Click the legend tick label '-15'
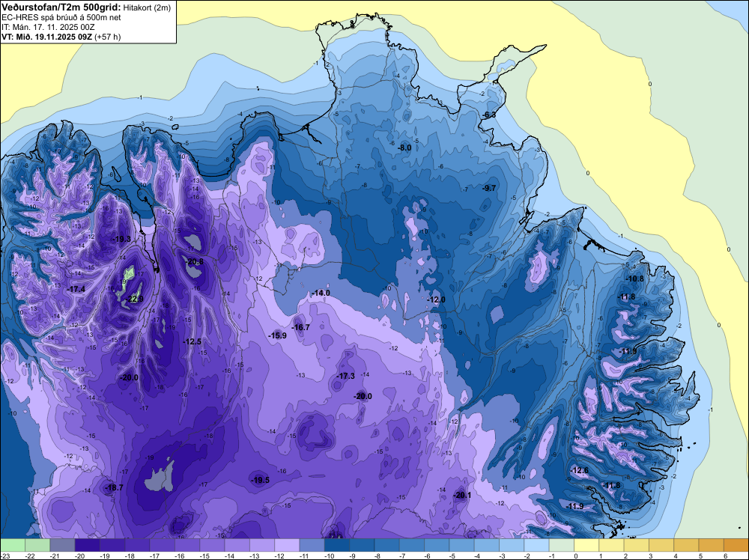749x560 pixels. point(205,556)
